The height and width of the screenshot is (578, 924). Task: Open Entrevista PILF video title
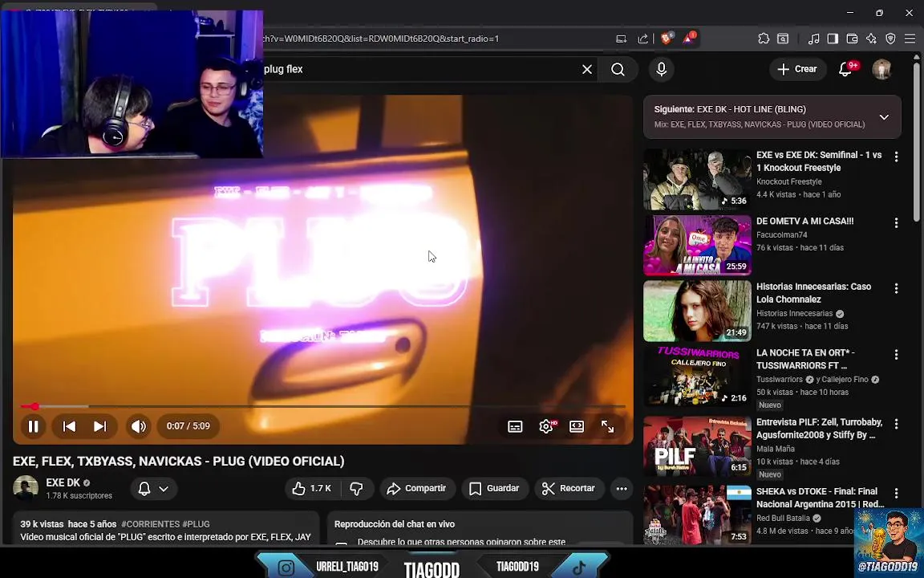[x=819, y=429]
